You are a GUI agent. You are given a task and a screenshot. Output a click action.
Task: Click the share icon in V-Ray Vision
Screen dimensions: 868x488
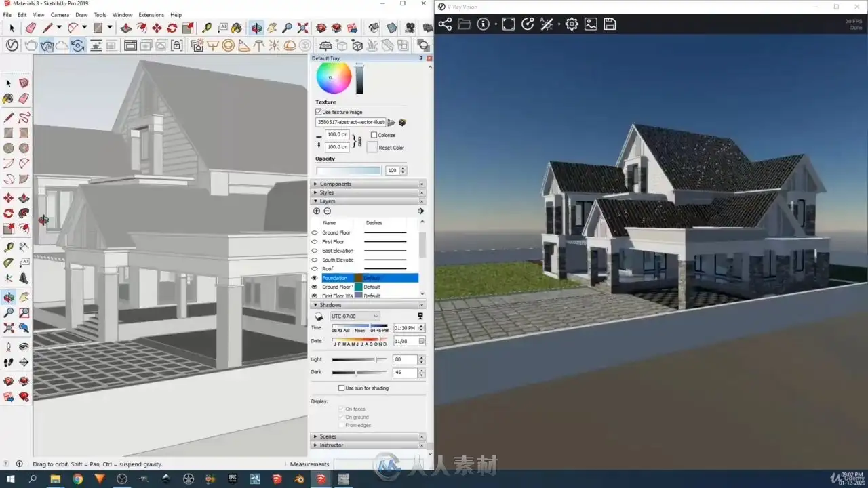(445, 24)
